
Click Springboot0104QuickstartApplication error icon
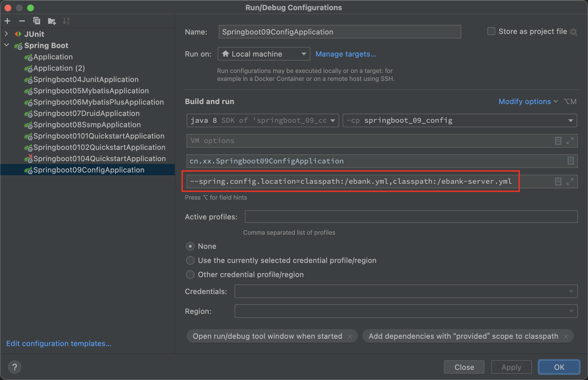29,159
